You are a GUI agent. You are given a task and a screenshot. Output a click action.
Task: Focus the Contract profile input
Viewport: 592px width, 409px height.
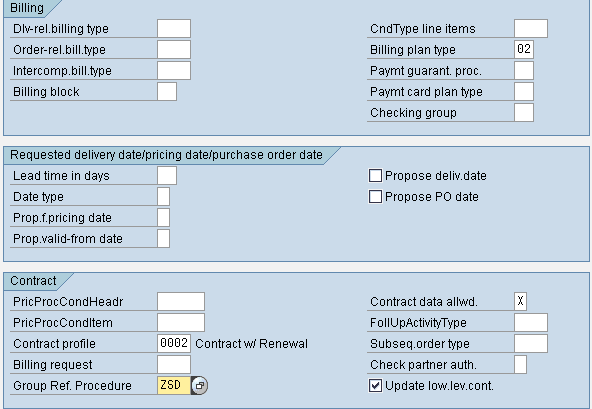pyautogui.click(x=174, y=343)
